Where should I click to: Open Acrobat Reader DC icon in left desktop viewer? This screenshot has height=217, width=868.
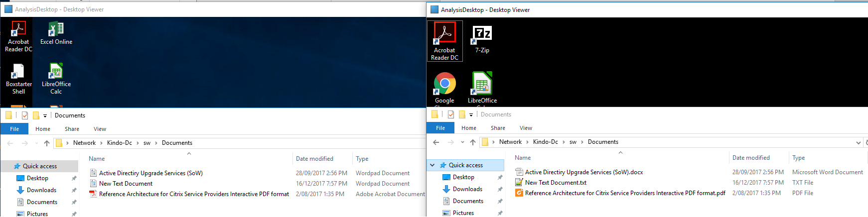click(18, 36)
